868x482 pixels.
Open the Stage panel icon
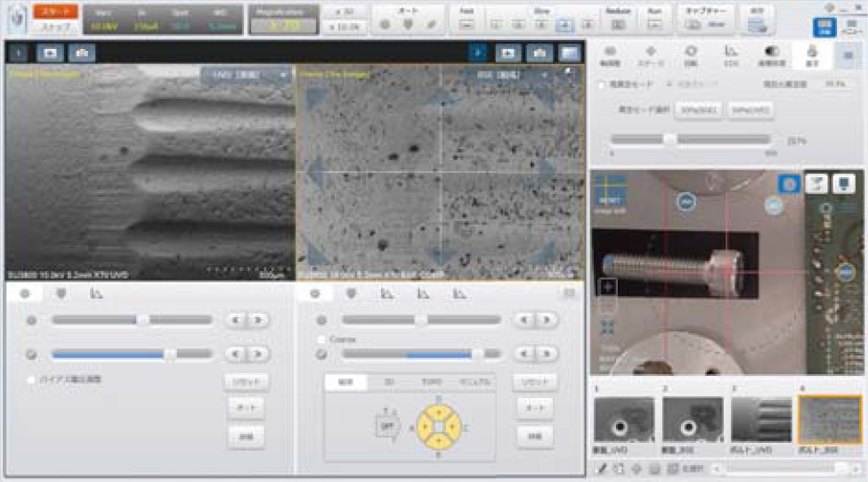[x=650, y=55]
